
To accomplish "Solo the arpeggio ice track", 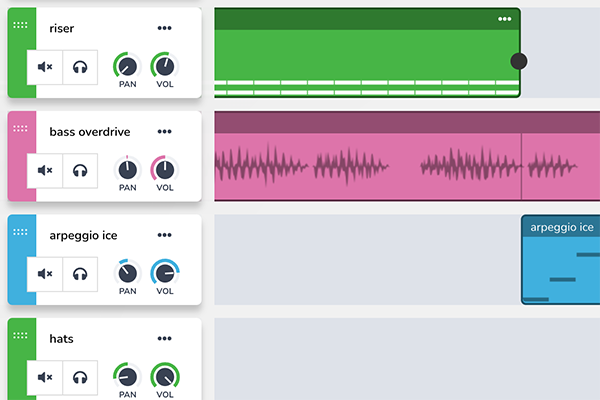I will point(80,274).
